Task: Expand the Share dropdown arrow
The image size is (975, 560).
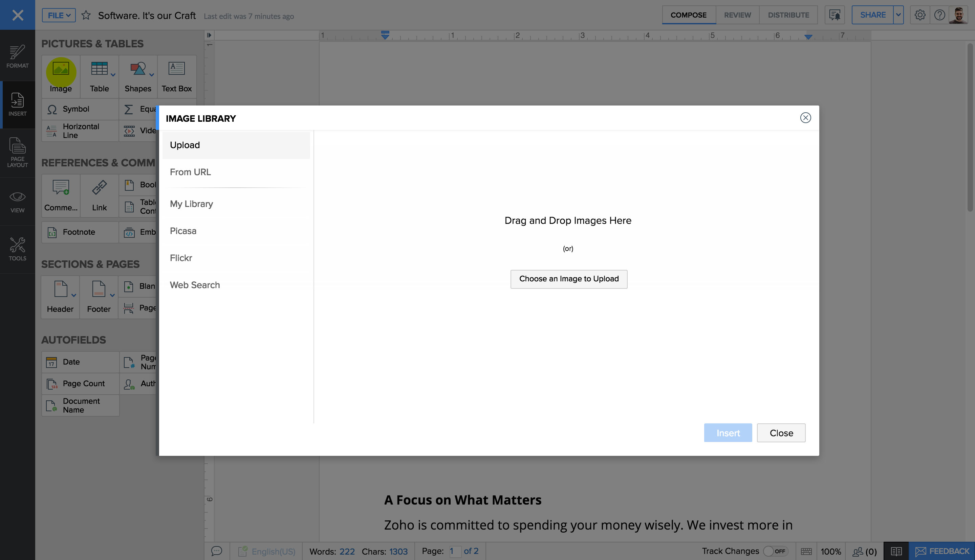Action: [898, 15]
